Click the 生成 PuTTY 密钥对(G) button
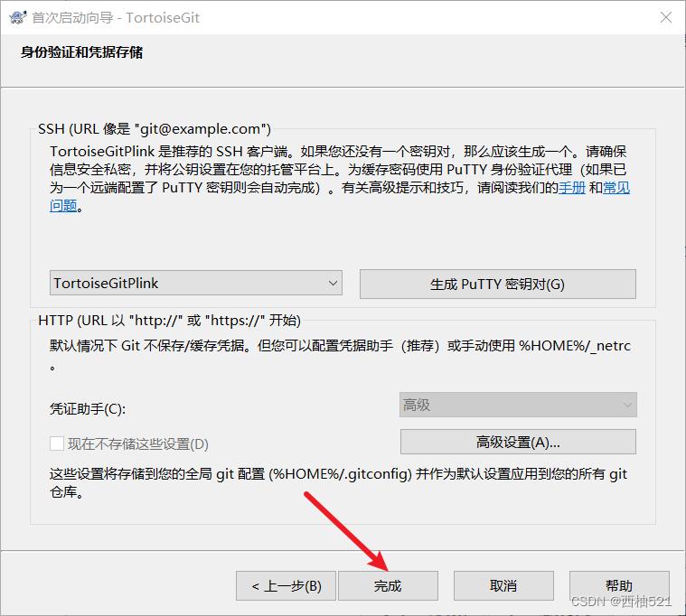This screenshot has height=616, width=686. click(497, 284)
